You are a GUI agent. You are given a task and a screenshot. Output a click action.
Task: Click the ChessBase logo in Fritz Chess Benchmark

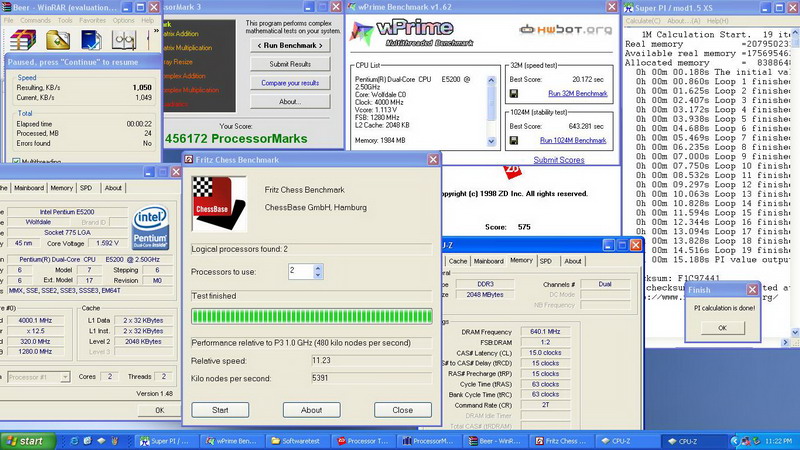[219, 204]
